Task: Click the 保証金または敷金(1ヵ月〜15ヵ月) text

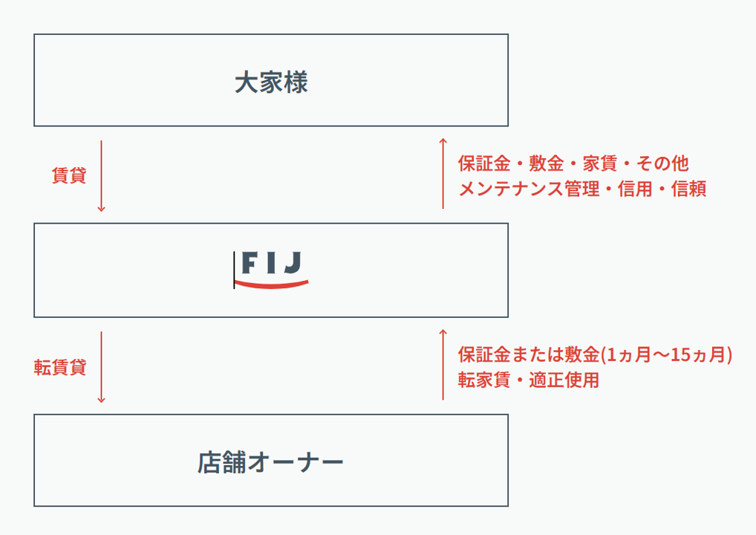Action: [x=595, y=354]
